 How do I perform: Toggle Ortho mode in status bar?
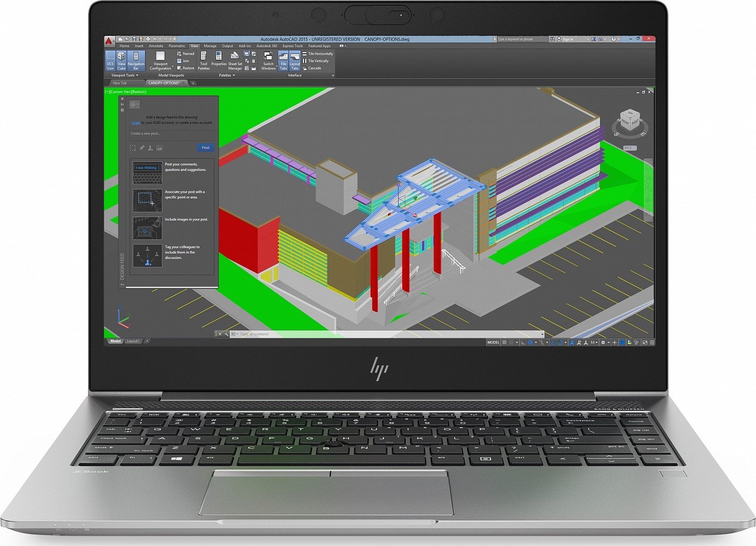click(524, 342)
